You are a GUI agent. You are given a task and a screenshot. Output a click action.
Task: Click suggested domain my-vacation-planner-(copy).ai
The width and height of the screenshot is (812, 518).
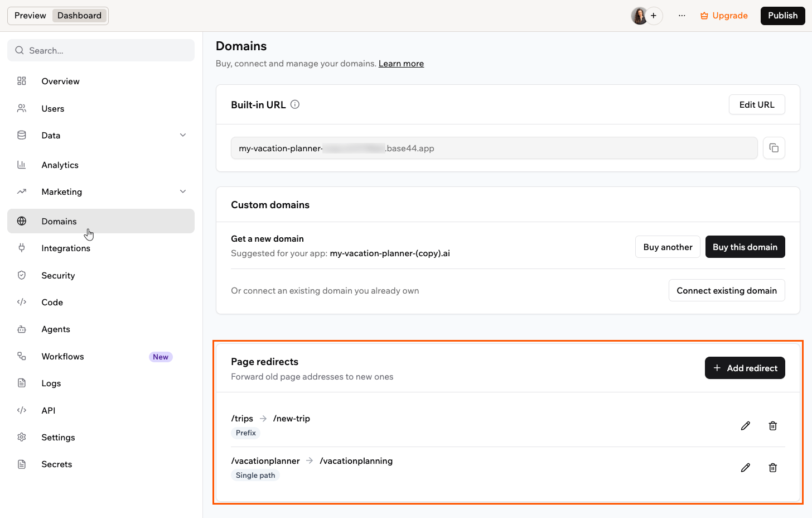[x=390, y=253]
